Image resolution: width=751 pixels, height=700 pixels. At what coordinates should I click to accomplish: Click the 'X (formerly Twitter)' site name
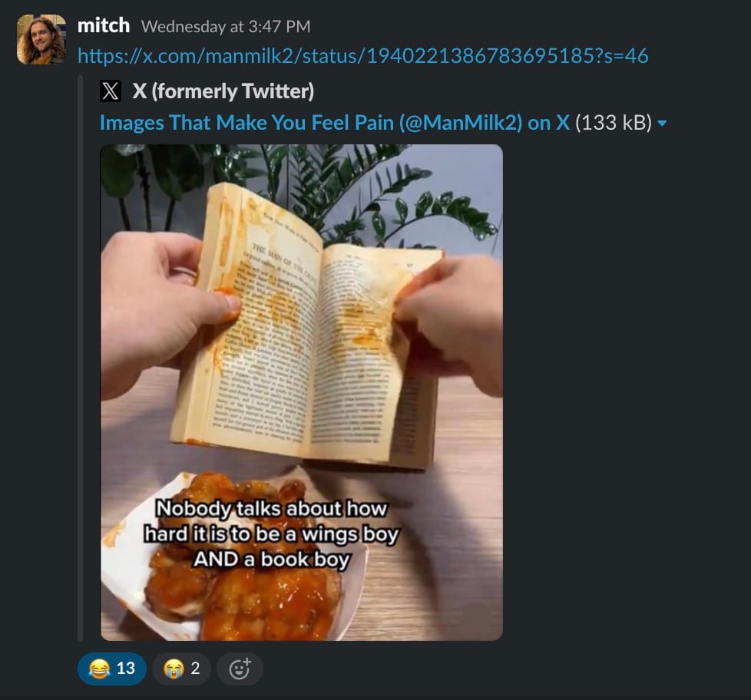pos(223,91)
